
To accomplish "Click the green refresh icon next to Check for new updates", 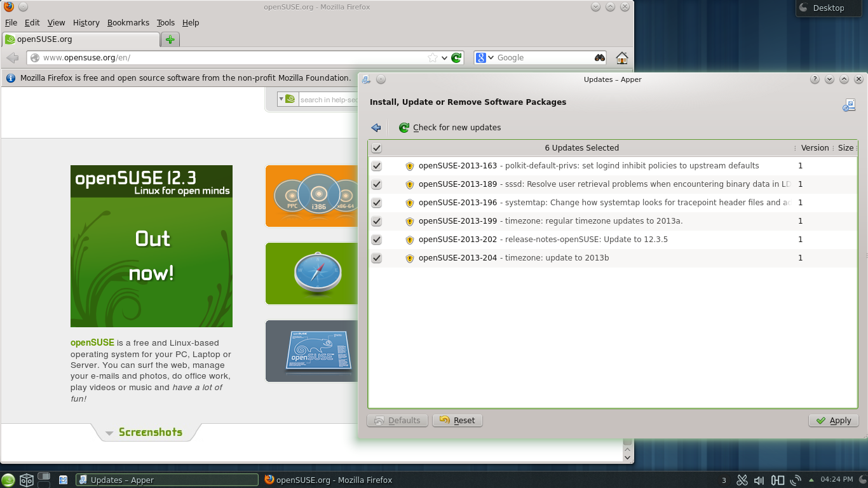I will click(404, 128).
